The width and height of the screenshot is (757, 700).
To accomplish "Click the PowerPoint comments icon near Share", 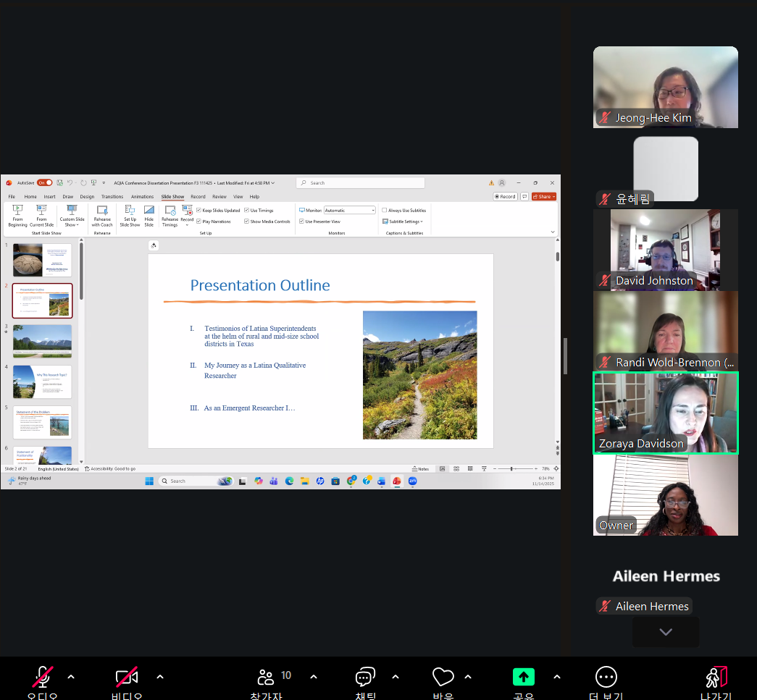I will [524, 196].
